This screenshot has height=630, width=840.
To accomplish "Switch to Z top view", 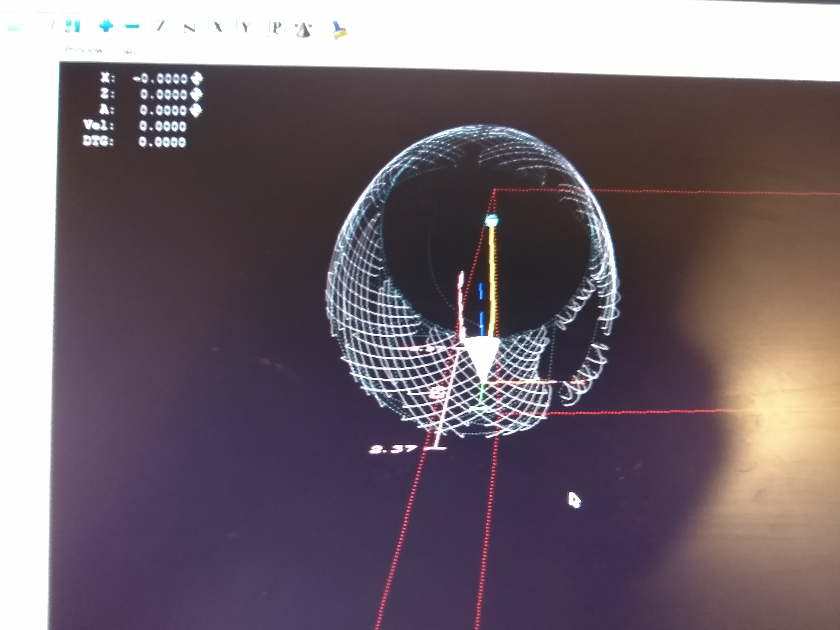I will pos(161,26).
